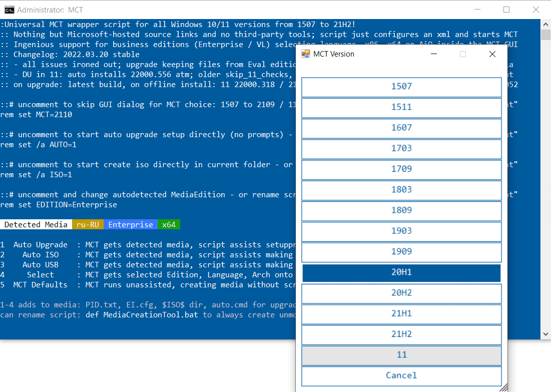Click the console scrollbar down arrow
Viewport: 551px width, 392px height.
[x=545, y=334]
